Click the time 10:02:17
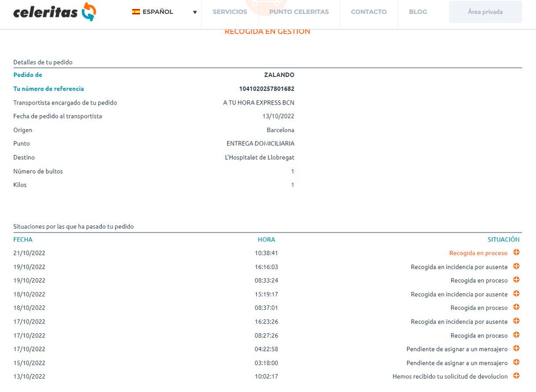 coord(267,376)
